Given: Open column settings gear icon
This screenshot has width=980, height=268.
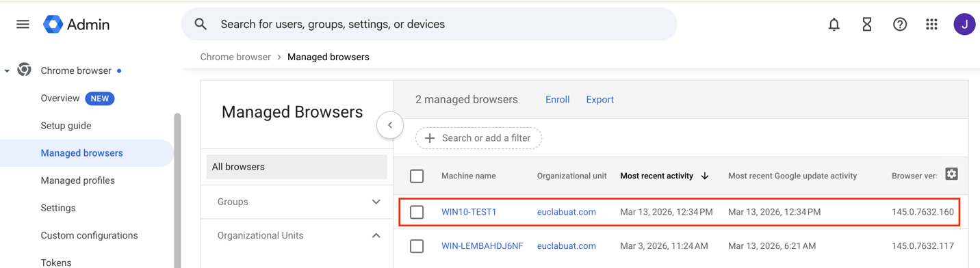Looking at the screenshot, I should pyautogui.click(x=951, y=174).
